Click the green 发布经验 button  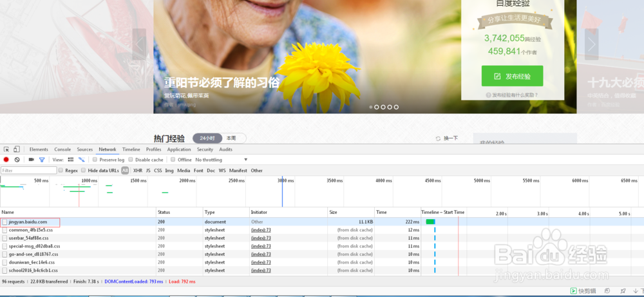[512, 76]
